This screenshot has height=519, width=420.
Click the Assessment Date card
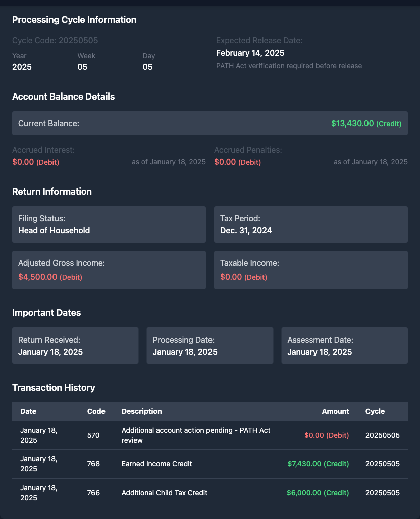point(344,346)
